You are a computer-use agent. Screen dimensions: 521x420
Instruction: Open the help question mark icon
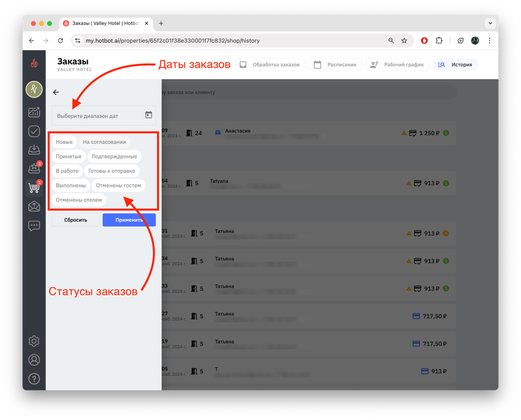coord(34,379)
